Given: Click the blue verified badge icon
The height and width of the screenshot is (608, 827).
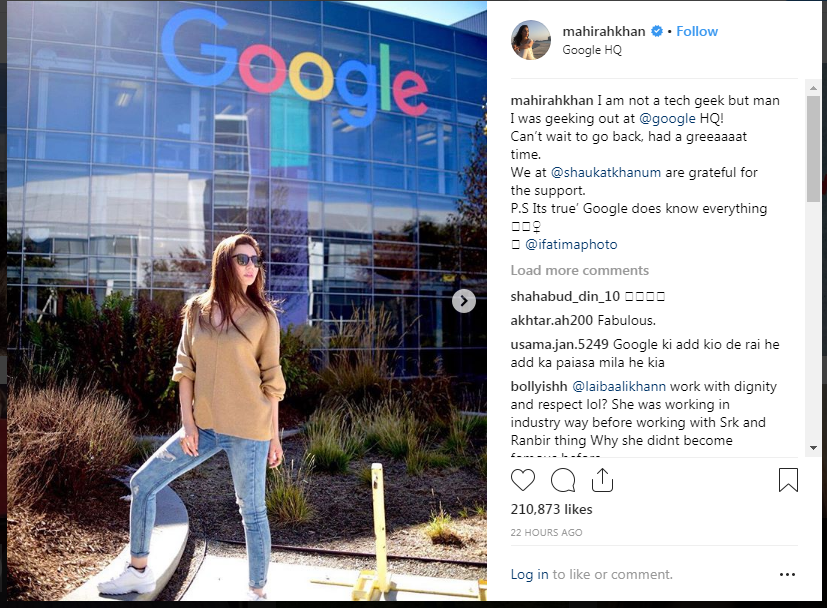Looking at the screenshot, I should tap(657, 31).
